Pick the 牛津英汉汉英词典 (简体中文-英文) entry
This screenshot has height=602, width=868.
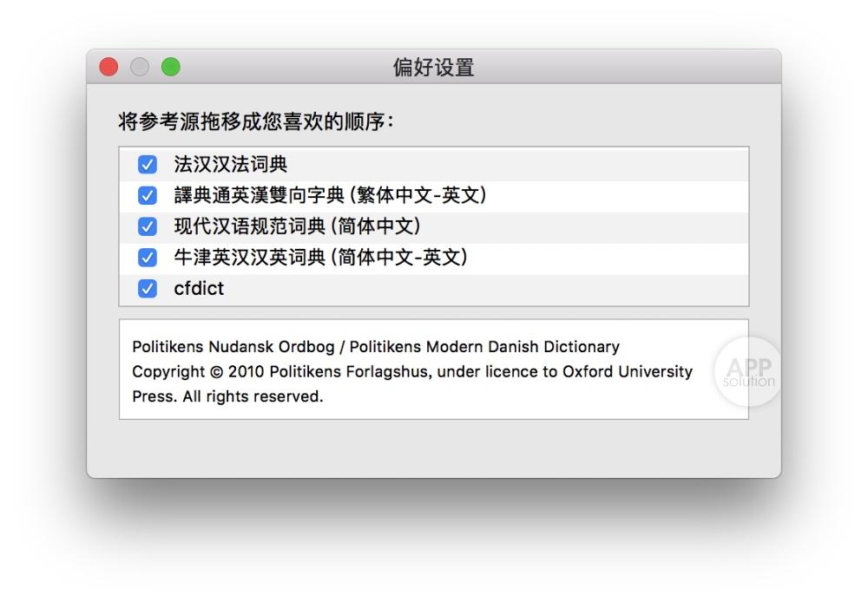click(x=320, y=258)
